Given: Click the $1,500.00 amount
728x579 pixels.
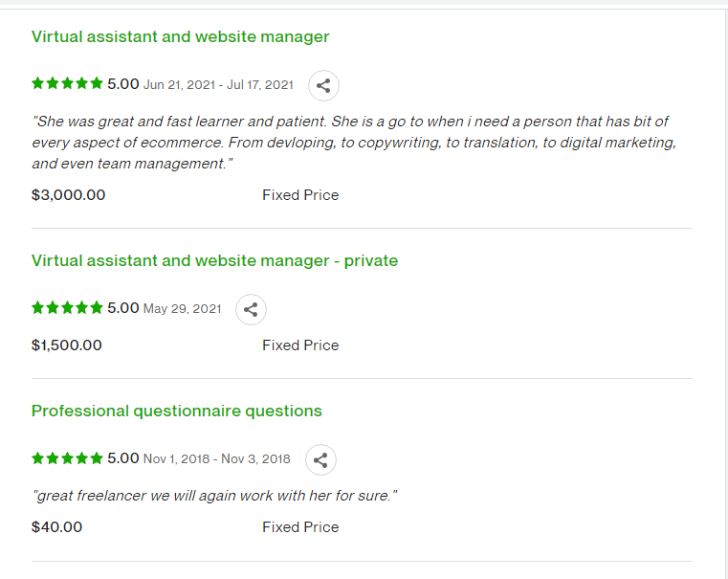Looking at the screenshot, I should point(66,345).
